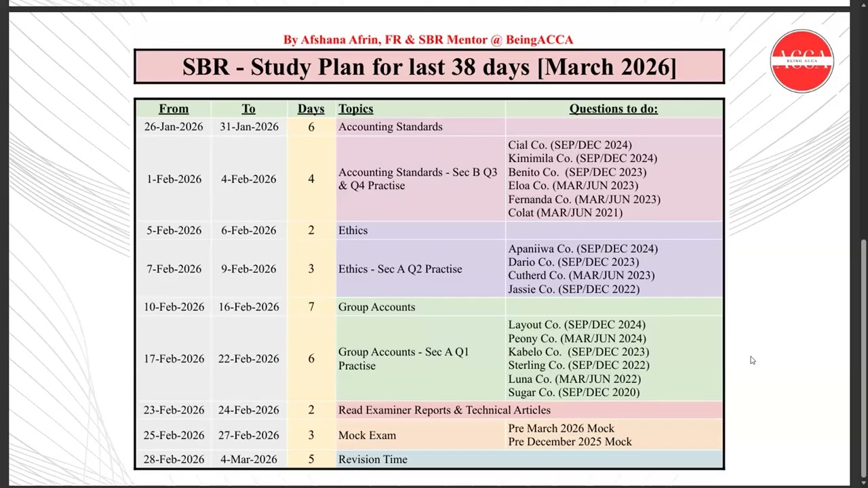Click the BeingACCA red circular logo
The height and width of the screenshot is (488, 868).
pos(802,61)
